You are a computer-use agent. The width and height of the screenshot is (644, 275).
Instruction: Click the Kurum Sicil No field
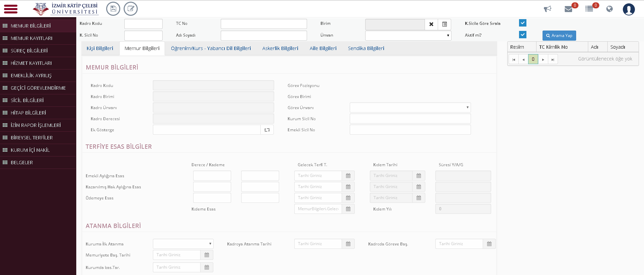click(410, 119)
